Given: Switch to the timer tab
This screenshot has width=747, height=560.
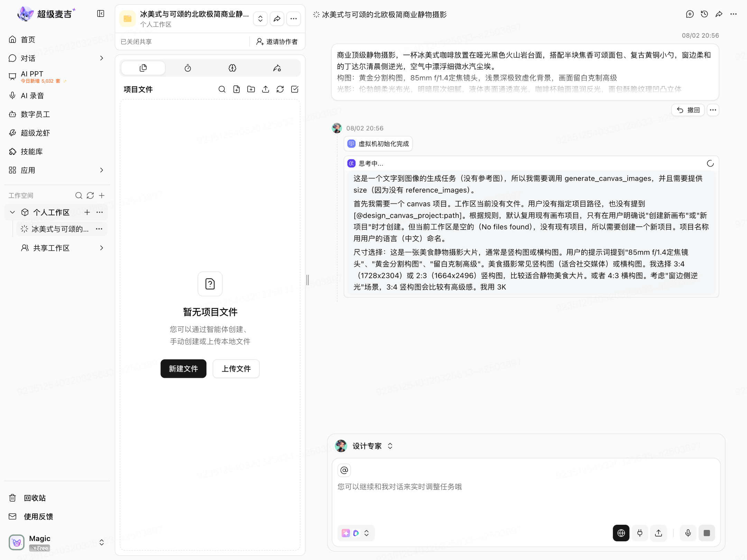Looking at the screenshot, I should [188, 68].
